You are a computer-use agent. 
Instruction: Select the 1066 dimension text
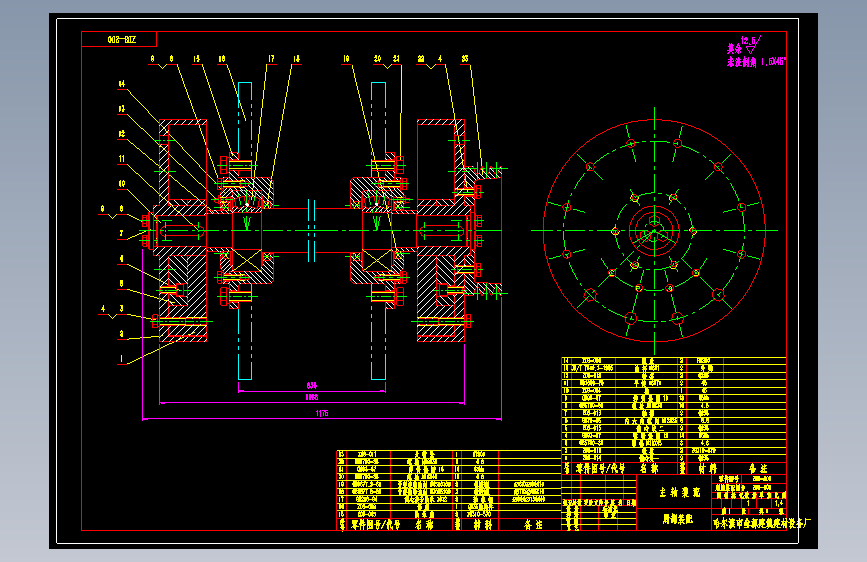pyautogui.click(x=312, y=397)
